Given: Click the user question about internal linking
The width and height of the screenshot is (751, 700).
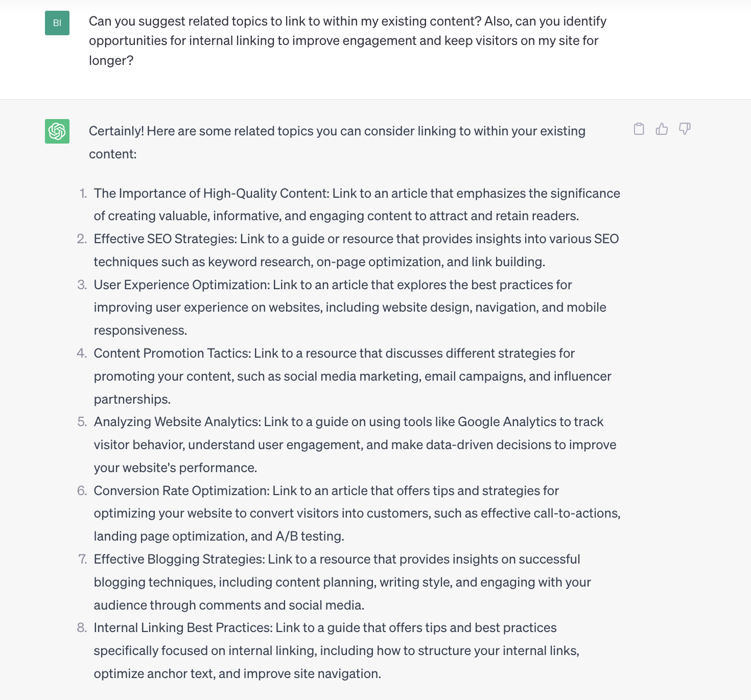Looking at the screenshot, I should click(347, 41).
